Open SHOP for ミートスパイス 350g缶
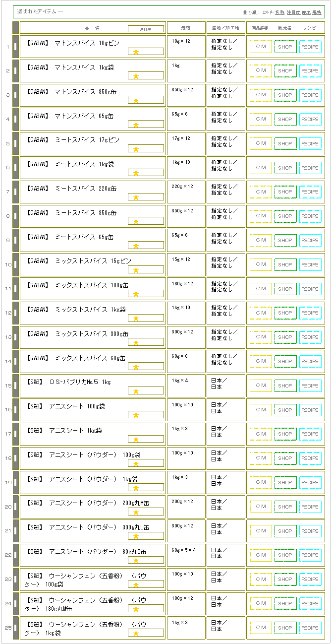 point(285,216)
